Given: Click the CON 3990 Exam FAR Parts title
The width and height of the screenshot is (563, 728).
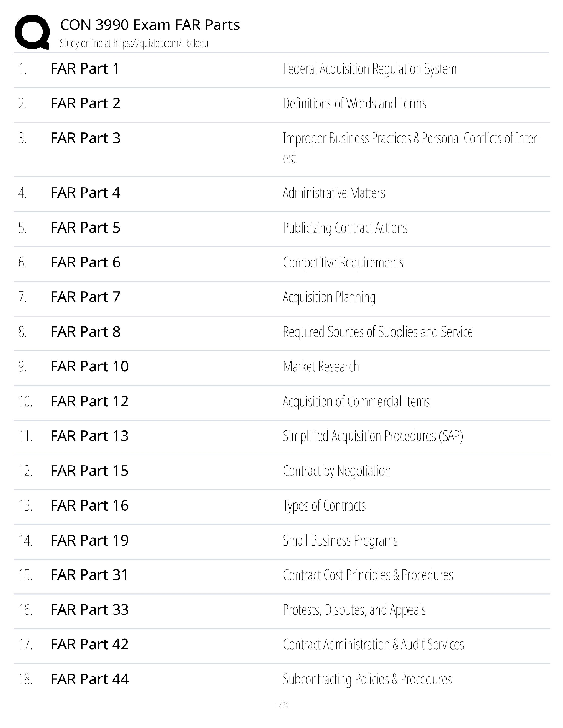Looking at the screenshot, I should (x=149, y=25).
